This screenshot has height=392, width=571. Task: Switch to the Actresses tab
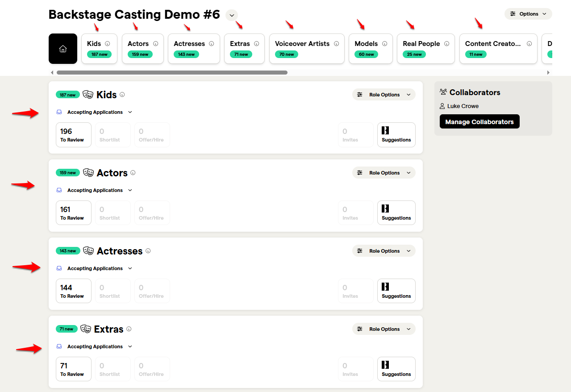point(194,49)
